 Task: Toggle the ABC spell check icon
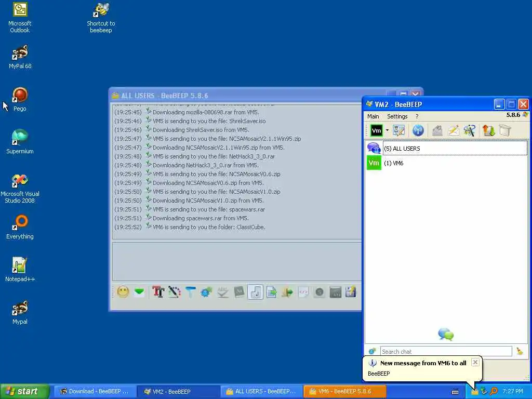click(222, 292)
